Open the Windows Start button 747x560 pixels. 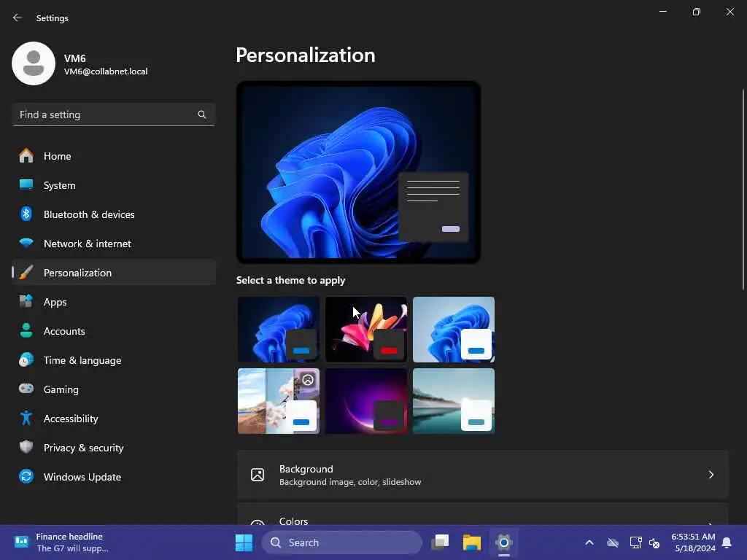point(244,542)
